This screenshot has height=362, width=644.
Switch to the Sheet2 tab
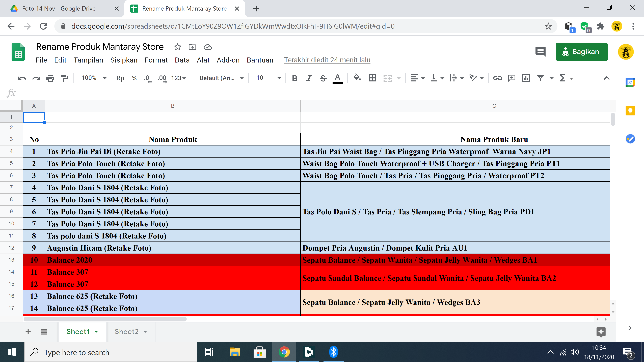pyautogui.click(x=126, y=331)
